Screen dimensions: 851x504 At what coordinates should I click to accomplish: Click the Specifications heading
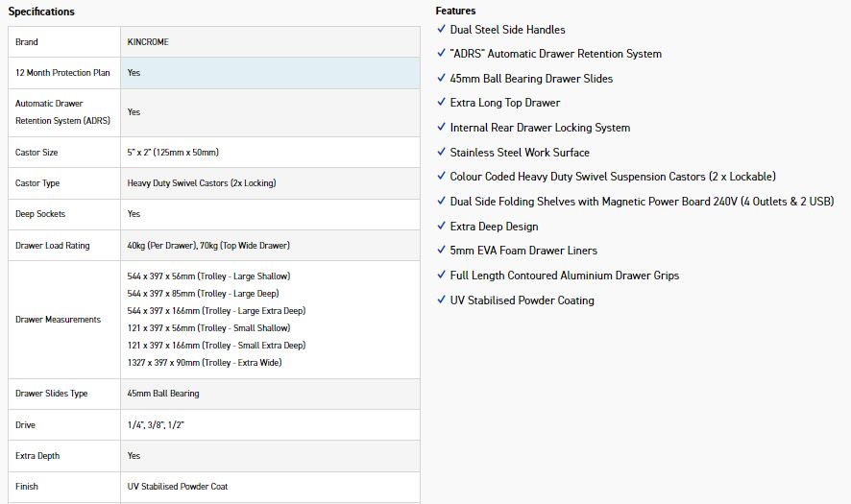coord(41,12)
